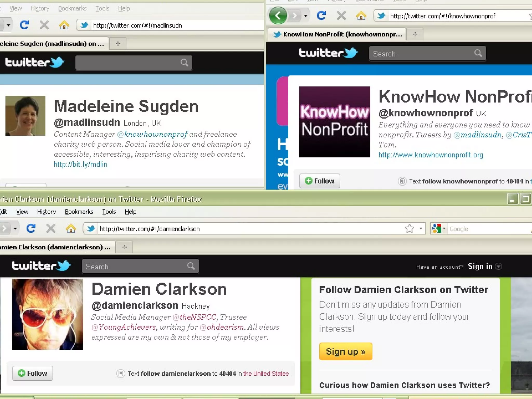Open History menu in madlinsudn window
The image size is (532, 399).
pos(40,9)
